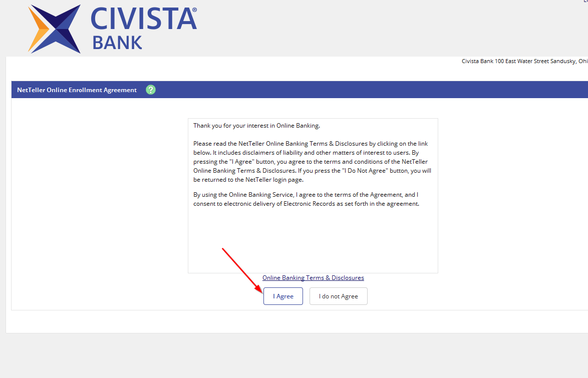Click the CIVISTA wordmark text
Screen dimensions: 588x378
point(144,19)
